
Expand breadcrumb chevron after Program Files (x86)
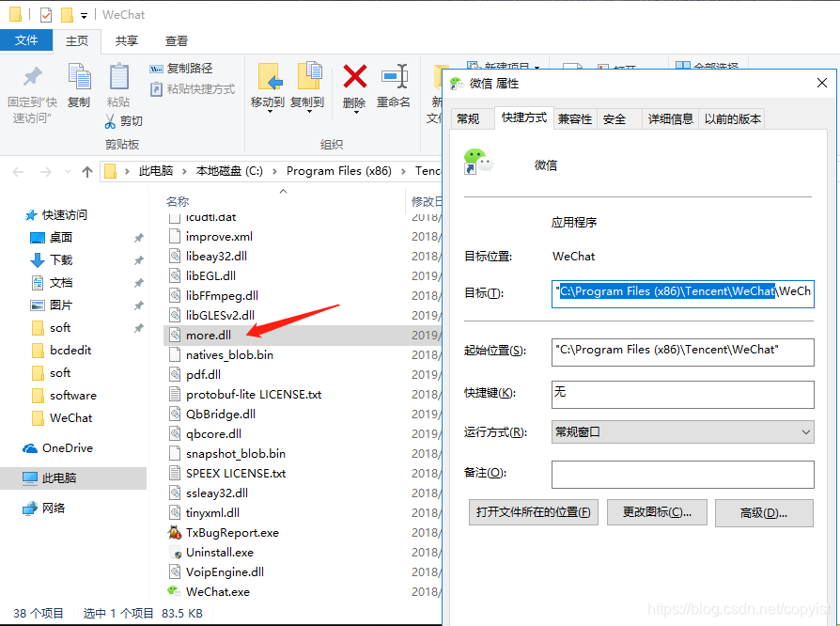(x=403, y=171)
